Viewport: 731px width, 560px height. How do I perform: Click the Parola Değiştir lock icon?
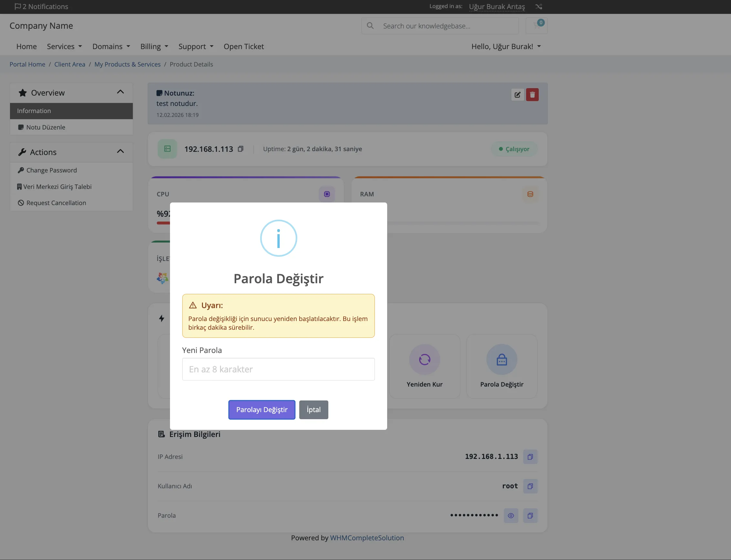pos(502,359)
